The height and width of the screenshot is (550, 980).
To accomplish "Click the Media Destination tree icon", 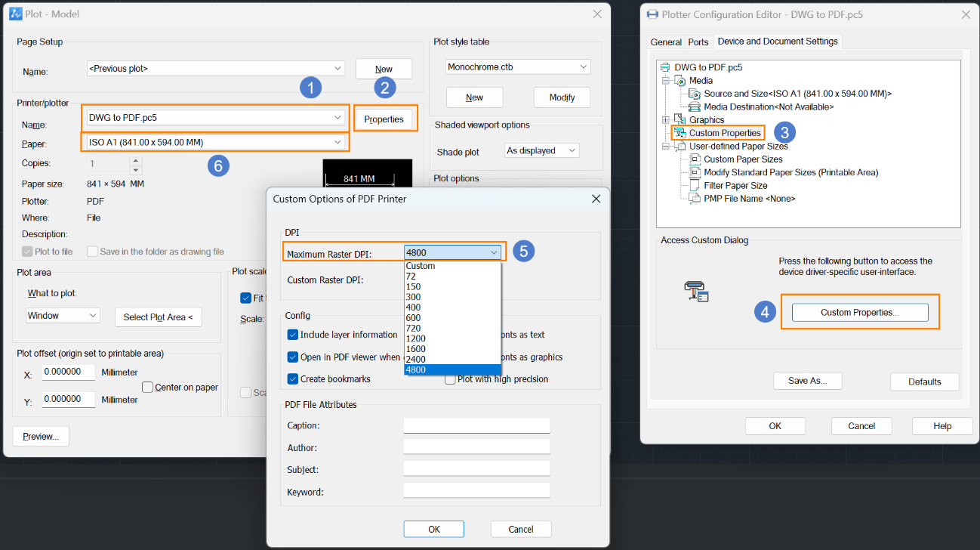I will click(x=695, y=107).
